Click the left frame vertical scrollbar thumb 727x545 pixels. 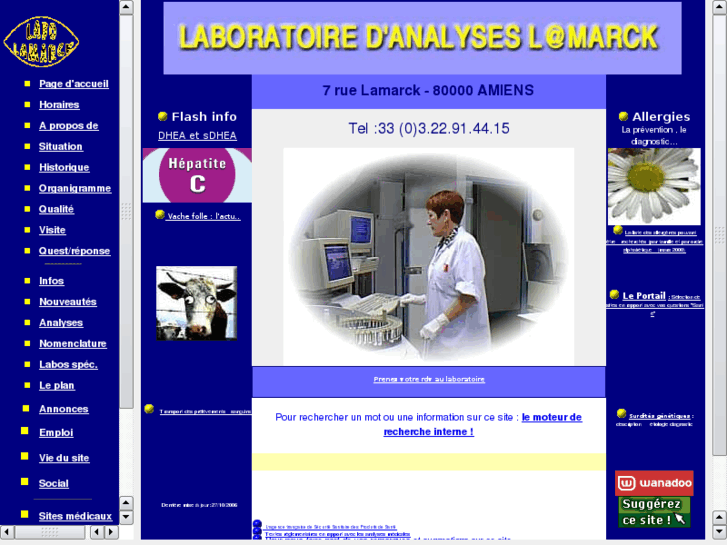[x=126, y=212]
